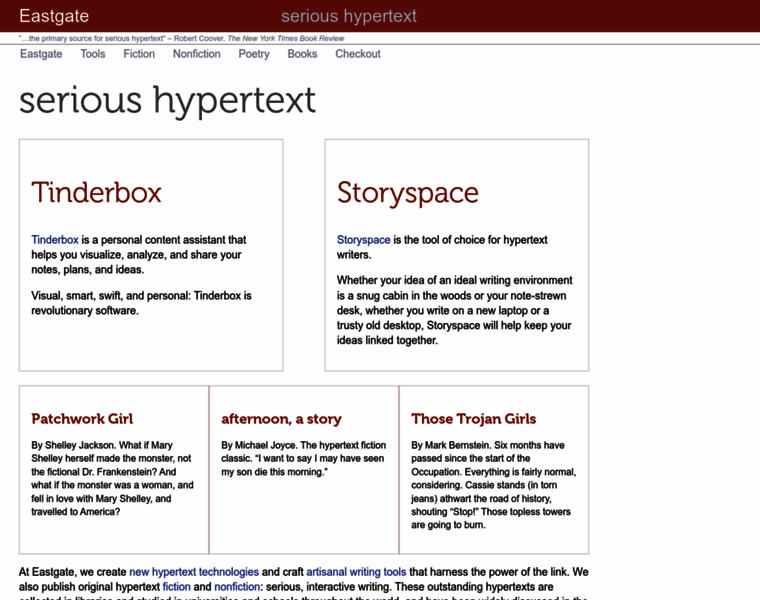Image resolution: width=760 pixels, height=600 pixels.
Task: Click the 'serious hypertext' header banner text
Action: point(348,16)
